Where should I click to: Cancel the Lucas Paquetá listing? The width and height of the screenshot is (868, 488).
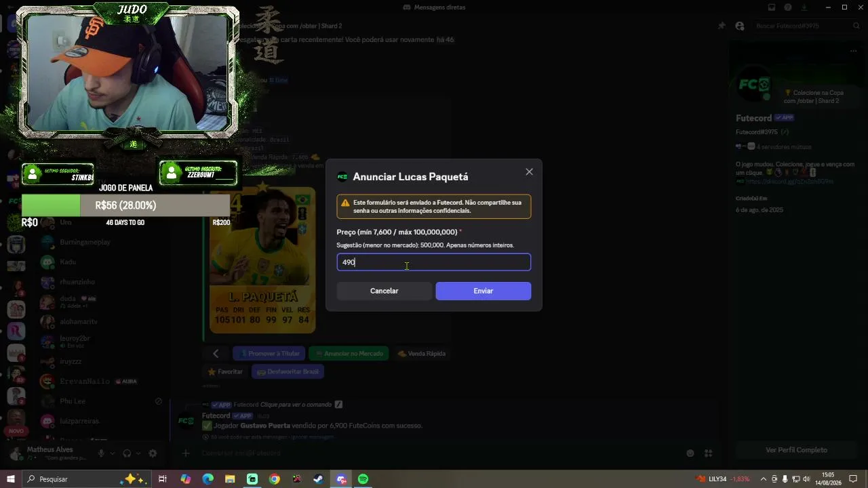(x=384, y=291)
